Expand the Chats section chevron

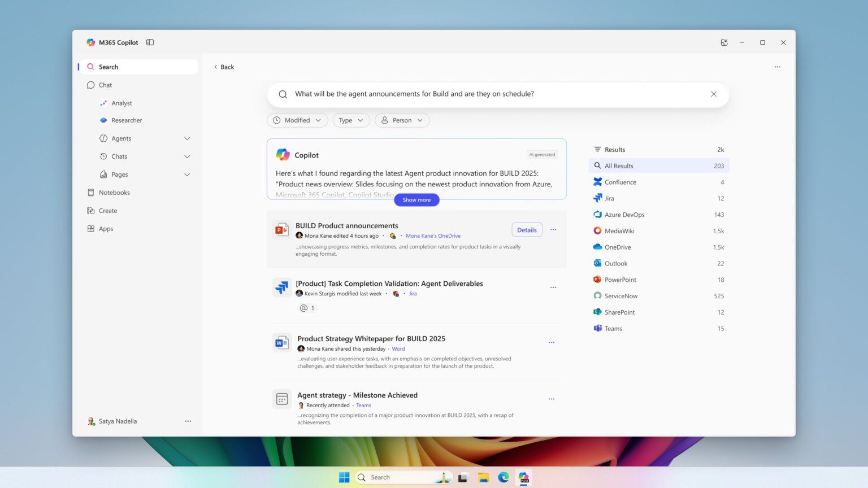click(187, 156)
